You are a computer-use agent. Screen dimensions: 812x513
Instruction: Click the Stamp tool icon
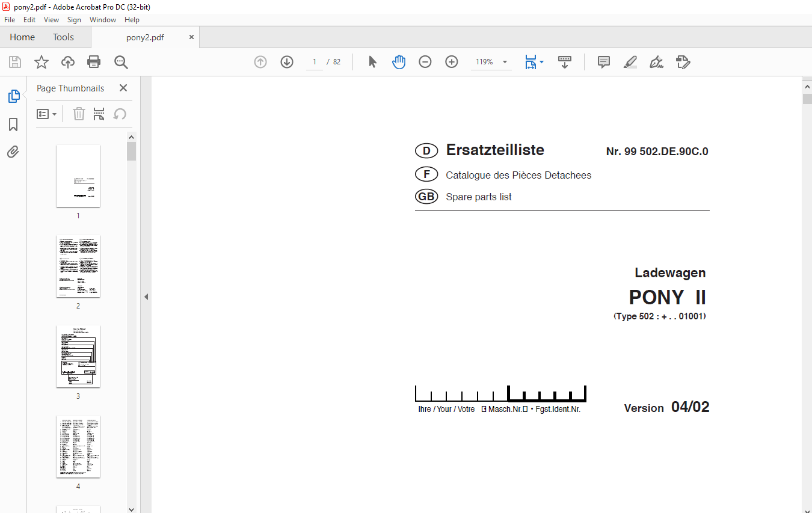683,62
